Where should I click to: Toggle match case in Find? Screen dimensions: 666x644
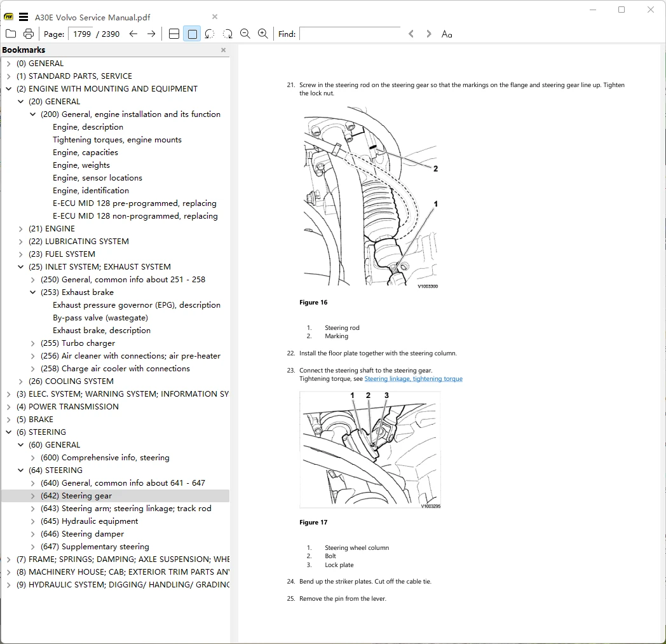tap(446, 34)
